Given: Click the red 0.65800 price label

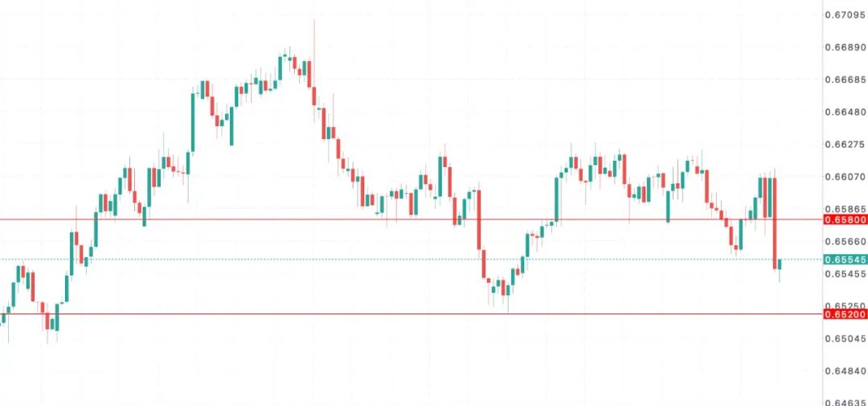Looking at the screenshot, I should pyautogui.click(x=845, y=219).
